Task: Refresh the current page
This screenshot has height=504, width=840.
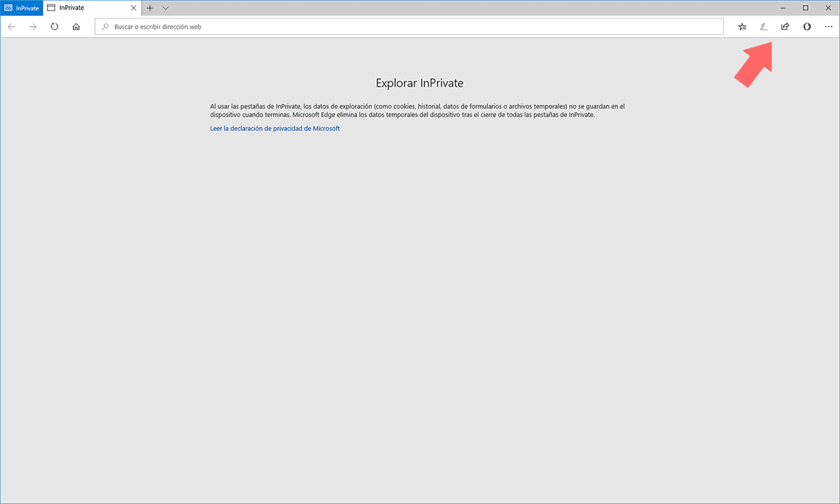Action: [x=55, y=27]
